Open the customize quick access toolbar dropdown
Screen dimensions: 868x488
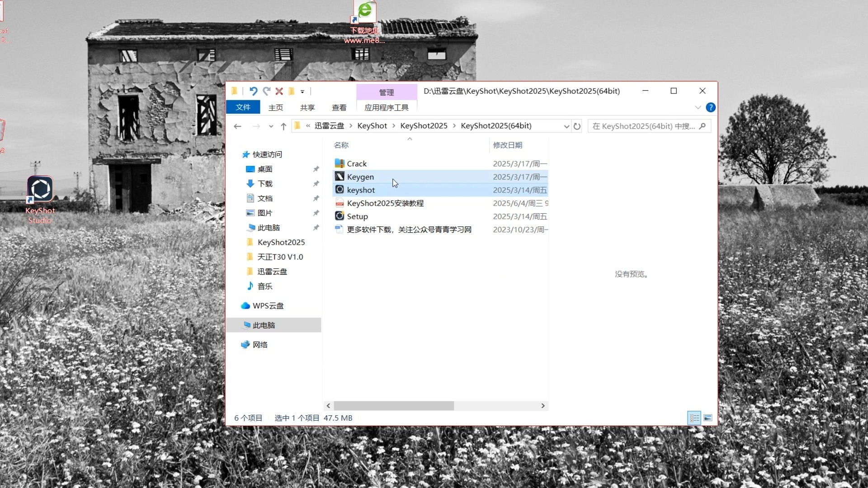click(302, 92)
